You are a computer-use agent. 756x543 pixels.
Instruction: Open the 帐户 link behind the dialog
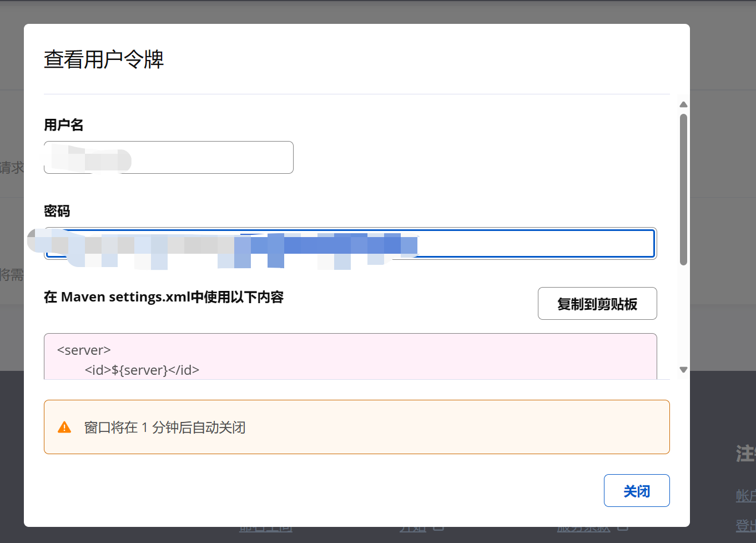745,496
